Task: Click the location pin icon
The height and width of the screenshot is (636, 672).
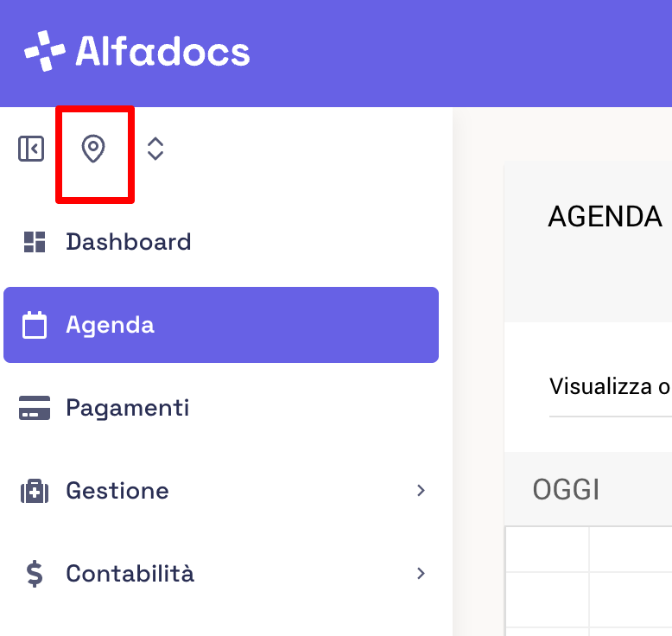Action: tap(93, 149)
